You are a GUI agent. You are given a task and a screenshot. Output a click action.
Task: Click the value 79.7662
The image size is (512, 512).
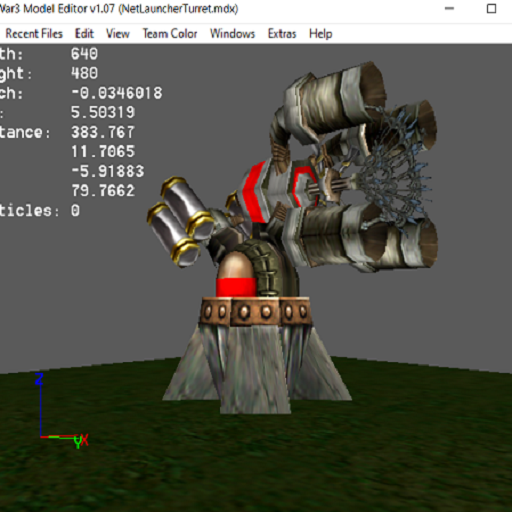click(x=103, y=191)
